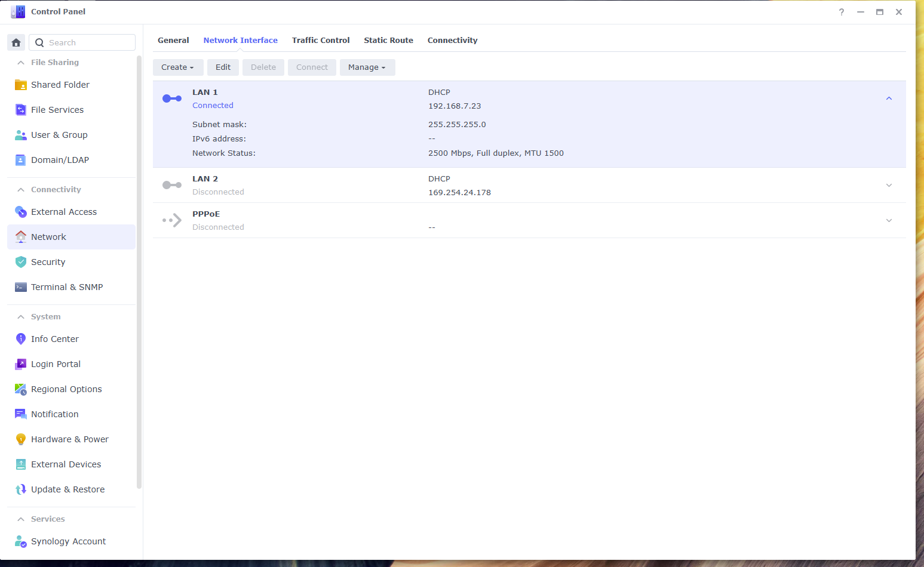Open User & Group settings
This screenshot has width=924, height=567.
tap(20, 134)
